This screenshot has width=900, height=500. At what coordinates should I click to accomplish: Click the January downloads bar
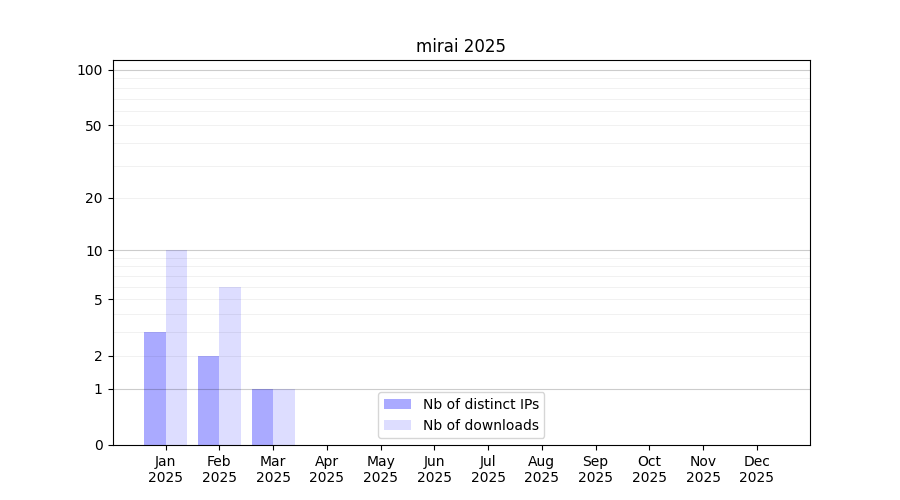coord(176,347)
